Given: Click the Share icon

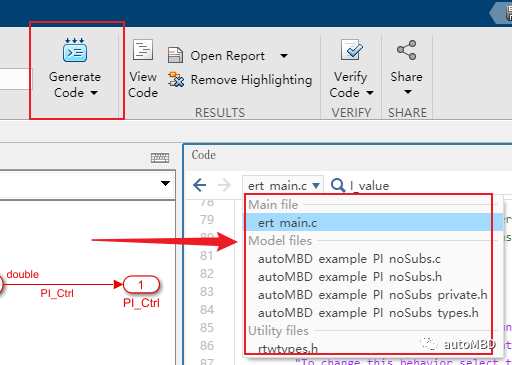Looking at the screenshot, I should click(406, 50).
